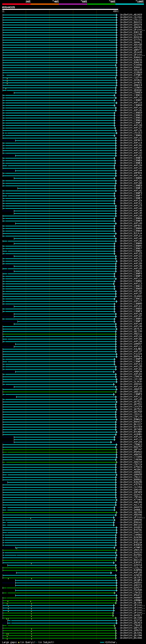Image resolution: width=146 pixels, height=644 pixels.
Task: Select subject label UniRef100_Q876J4
Action: click(131, 329)
